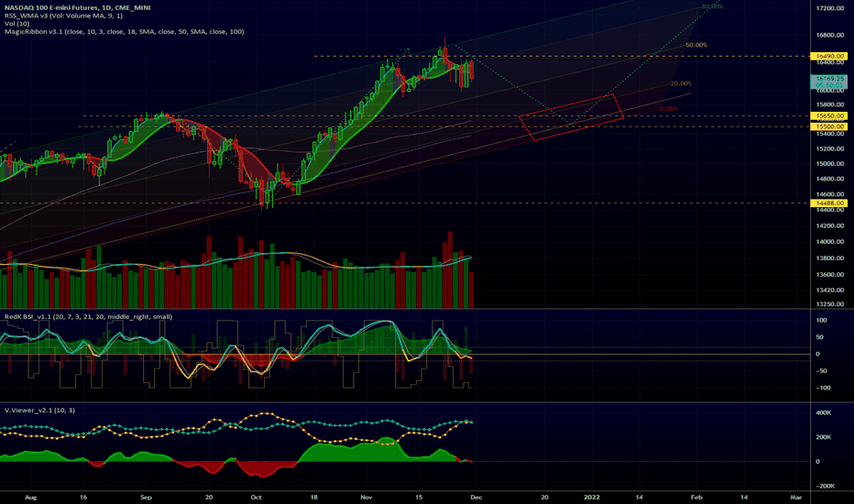Click the 13800.00 price axis value
Screen dimensions: 854x504
point(830,258)
